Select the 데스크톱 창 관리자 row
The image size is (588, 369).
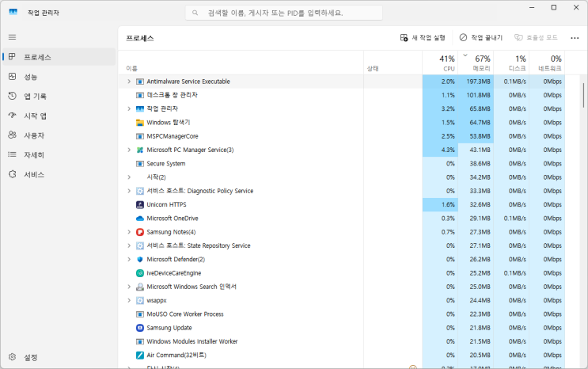(x=342, y=95)
